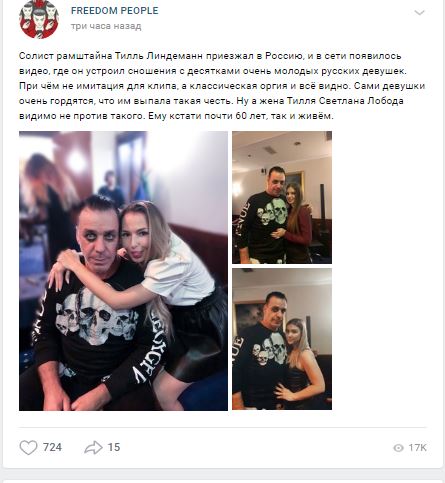Open the post options chevron menu
The width and height of the screenshot is (445, 483).
(x=419, y=13)
